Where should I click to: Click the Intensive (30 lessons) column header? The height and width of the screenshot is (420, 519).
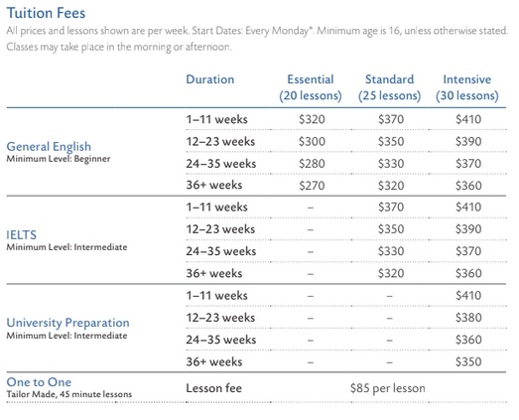tap(467, 87)
